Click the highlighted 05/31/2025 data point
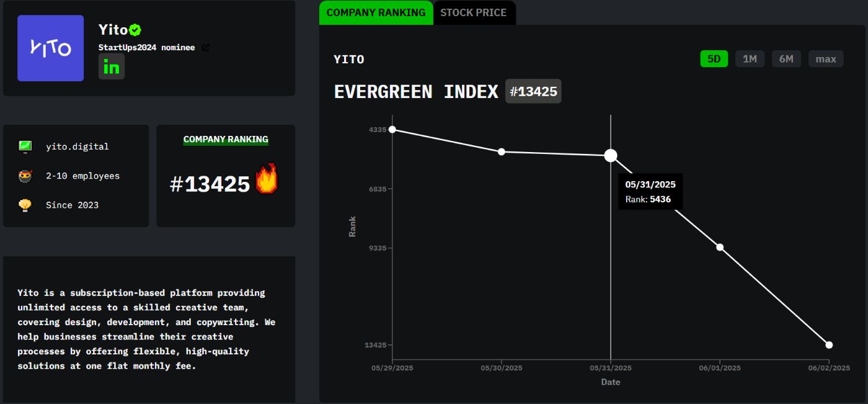 tap(611, 155)
